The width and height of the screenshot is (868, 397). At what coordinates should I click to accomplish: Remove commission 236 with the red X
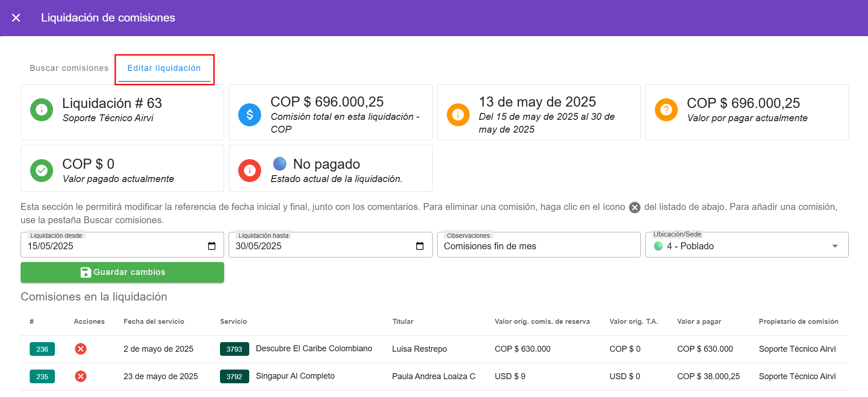tap(81, 349)
